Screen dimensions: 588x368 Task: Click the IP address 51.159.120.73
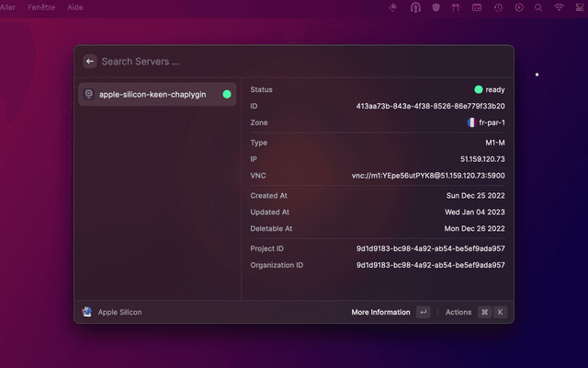tap(482, 159)
